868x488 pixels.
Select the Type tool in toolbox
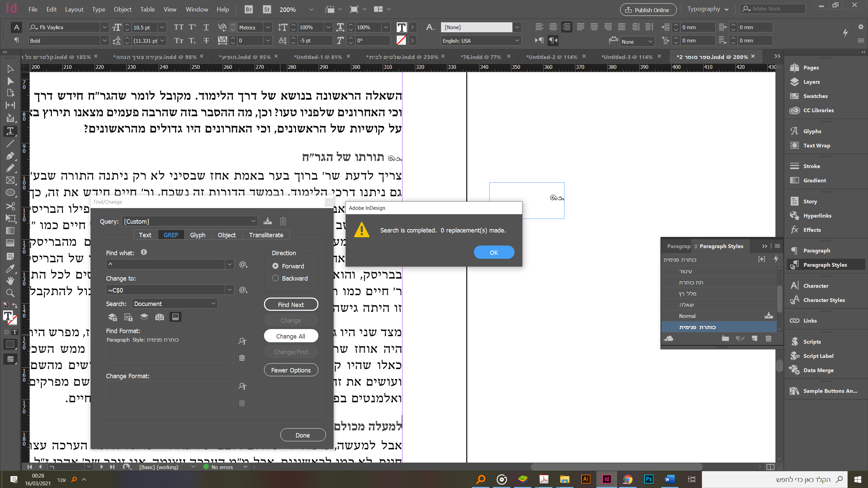pos(10,131)
